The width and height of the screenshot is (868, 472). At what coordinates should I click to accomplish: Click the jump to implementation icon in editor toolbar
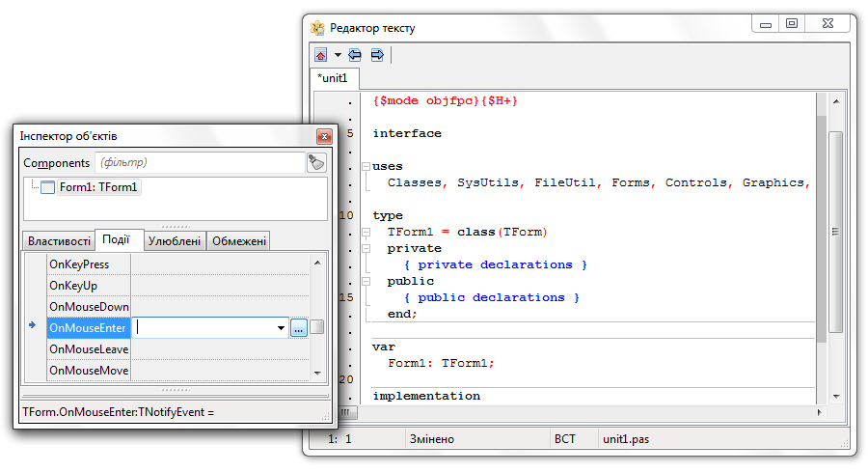tap(321, 55)
